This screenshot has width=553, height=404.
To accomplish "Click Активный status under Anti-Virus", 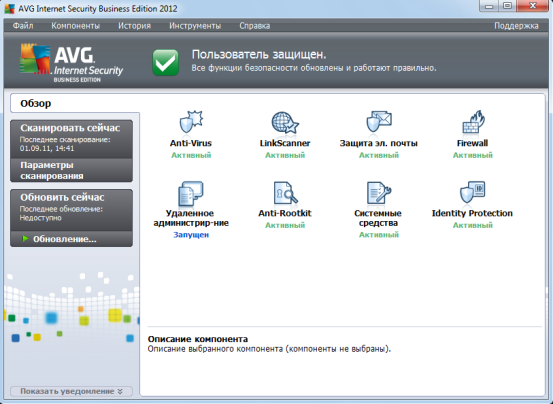I will 191,155.
